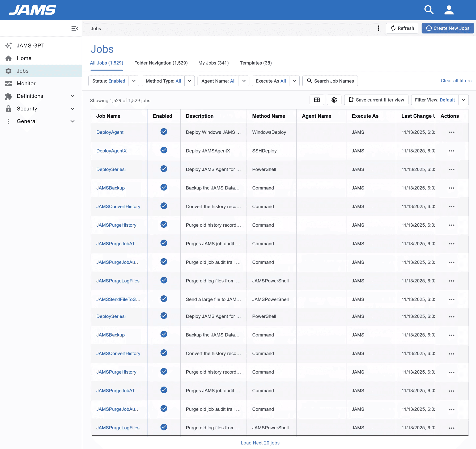Image resolution: width=476 pixels, height=449 pixels.
Task: Click the General three-dot icon
Action: pyautogui.click(x=8, y=121)
